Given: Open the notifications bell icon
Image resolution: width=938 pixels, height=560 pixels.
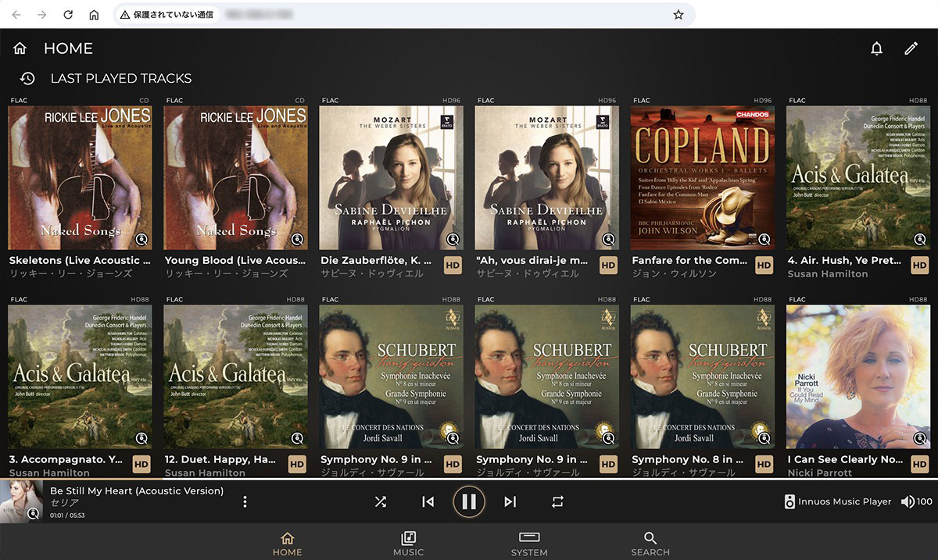Looking at the screenshot, I should click(876, 48).
